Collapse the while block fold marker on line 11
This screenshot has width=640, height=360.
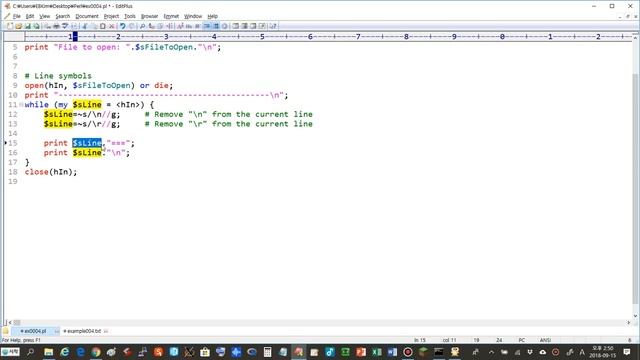[21, 105]
